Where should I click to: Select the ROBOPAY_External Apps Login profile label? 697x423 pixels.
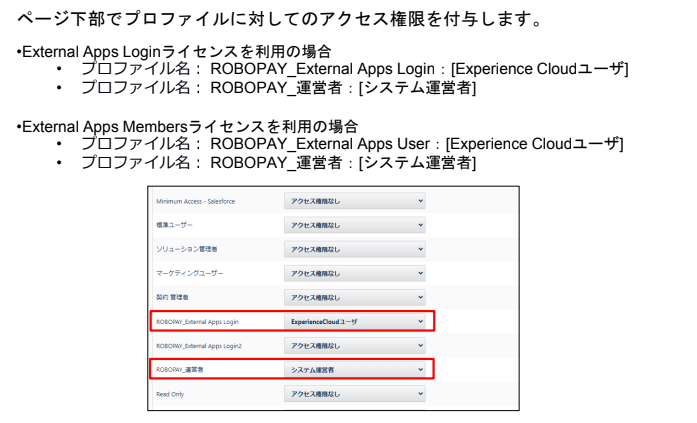[197, 321]
